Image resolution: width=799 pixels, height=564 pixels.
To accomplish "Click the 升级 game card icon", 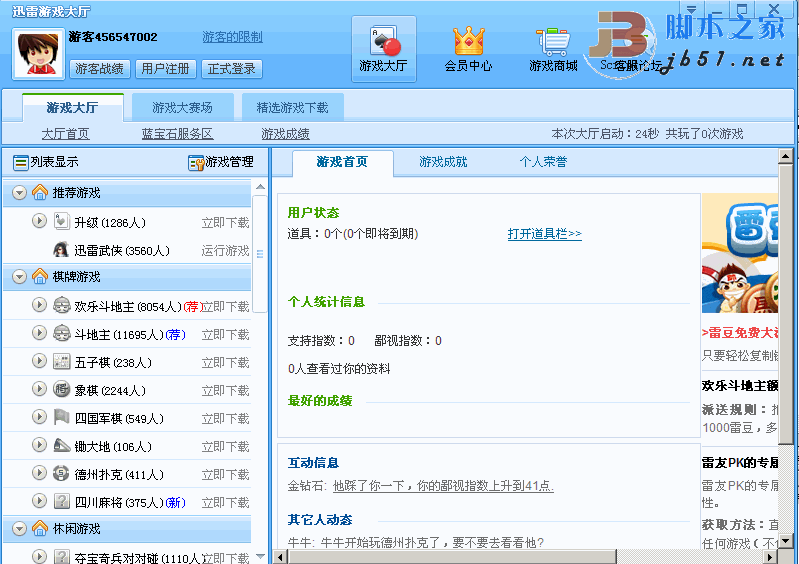I will [x=61, y=222].
